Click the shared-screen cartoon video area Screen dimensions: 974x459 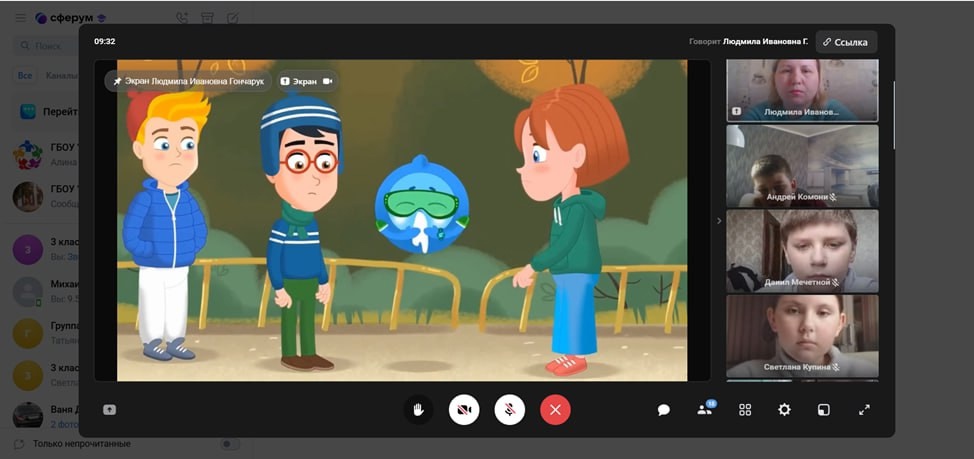click(x=402, y=220)
